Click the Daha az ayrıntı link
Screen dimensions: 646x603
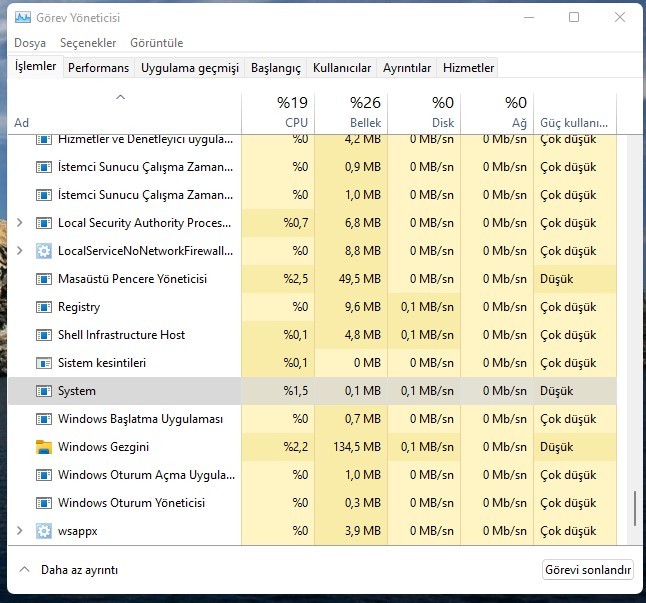[80, 570]
